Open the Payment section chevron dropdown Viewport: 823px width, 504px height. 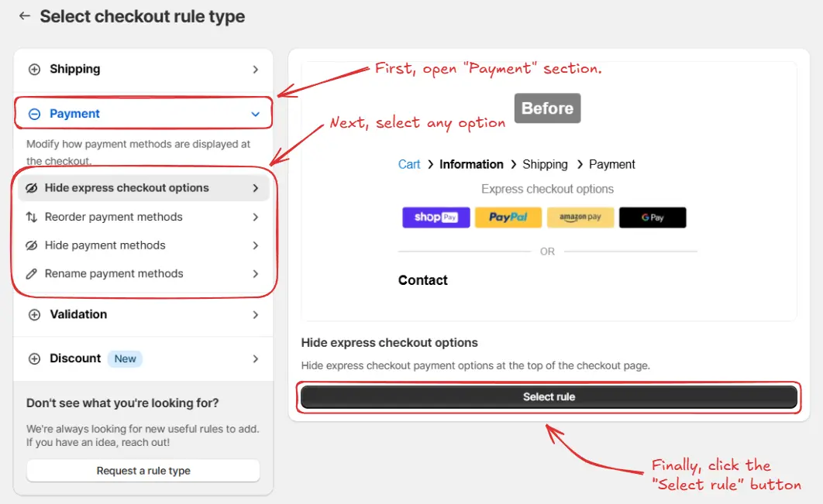(x=255, y=113)
